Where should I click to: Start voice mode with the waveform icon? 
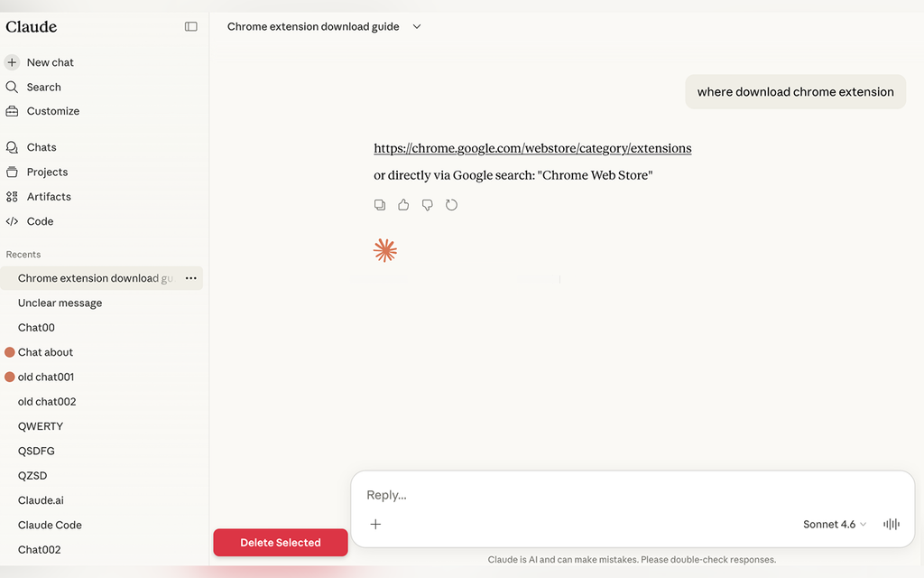[891, 524]
